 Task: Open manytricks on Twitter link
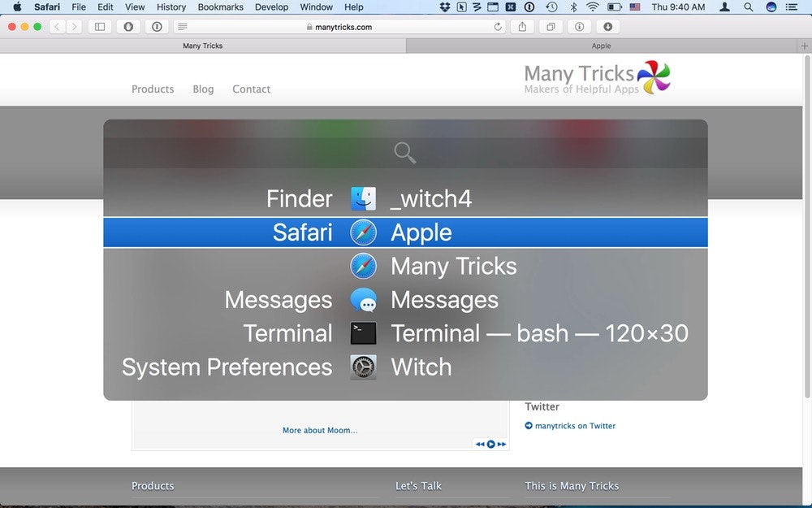575,426
